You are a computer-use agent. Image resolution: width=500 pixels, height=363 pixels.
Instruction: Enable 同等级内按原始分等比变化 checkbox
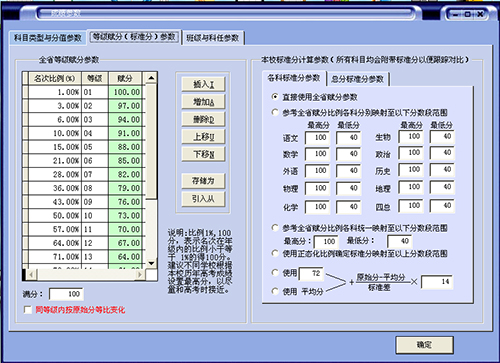tap(28, 310)
